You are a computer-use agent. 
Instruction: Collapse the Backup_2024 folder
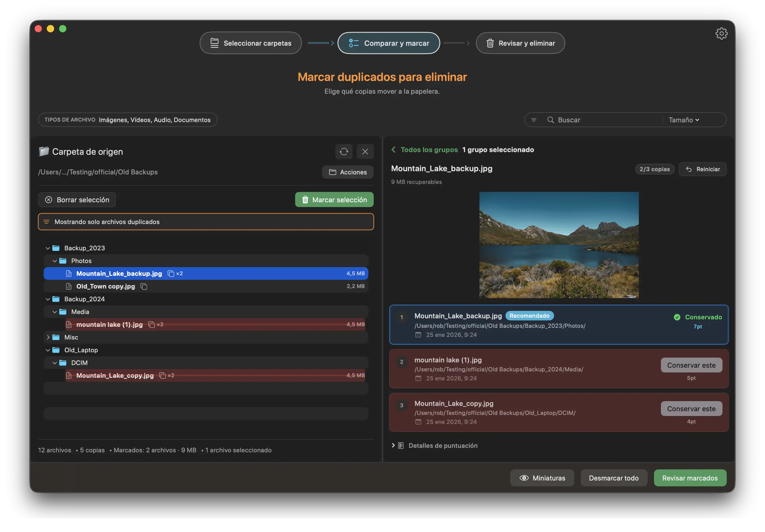[48, 299]
